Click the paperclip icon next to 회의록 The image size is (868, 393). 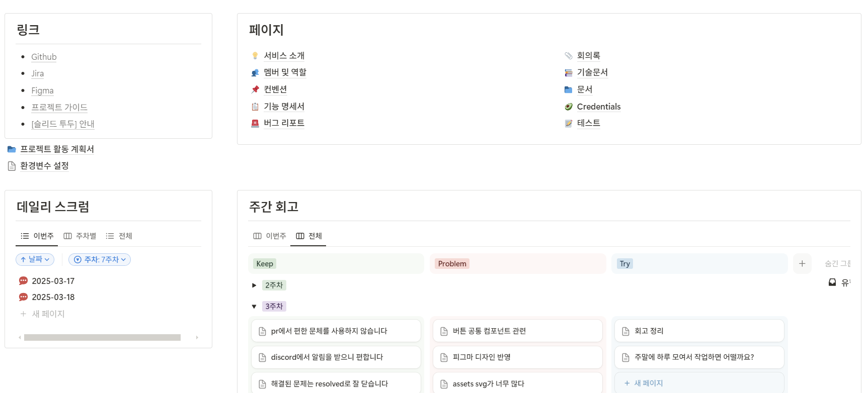569,56
